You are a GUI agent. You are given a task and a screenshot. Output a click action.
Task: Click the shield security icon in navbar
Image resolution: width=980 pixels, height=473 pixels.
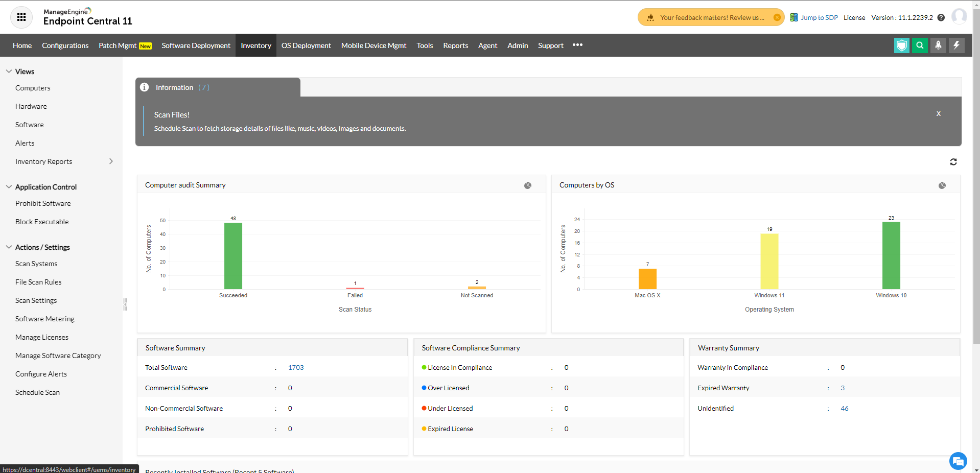point(902,45)
